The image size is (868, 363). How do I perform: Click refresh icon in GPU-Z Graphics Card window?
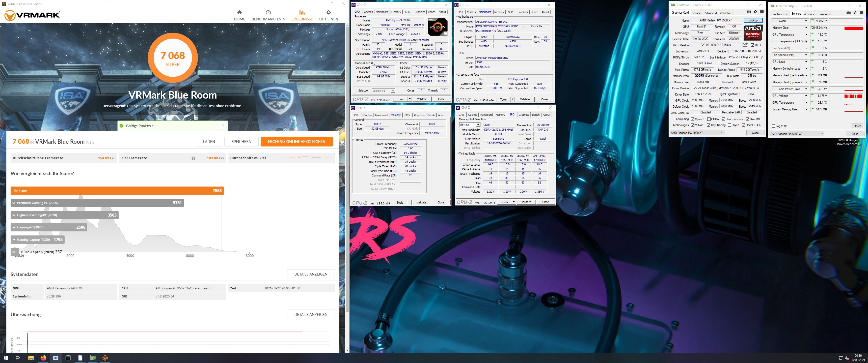pos(755,12)
